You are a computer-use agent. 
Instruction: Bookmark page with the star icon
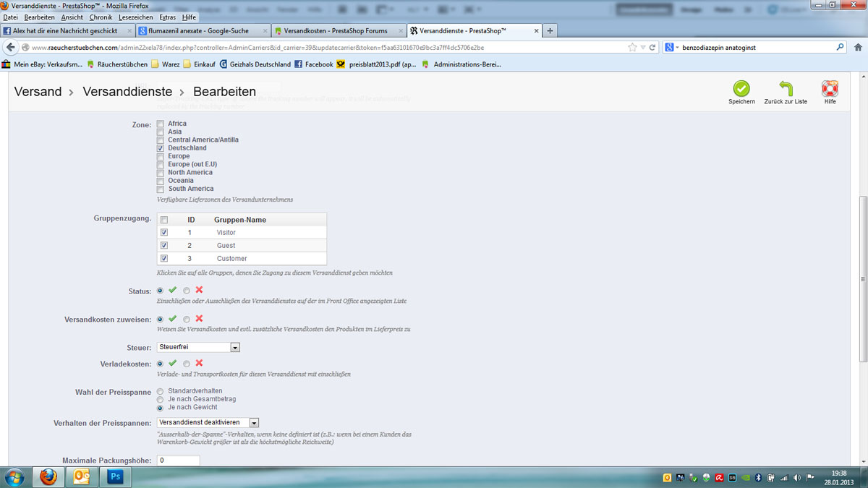[x=632, y=47]
